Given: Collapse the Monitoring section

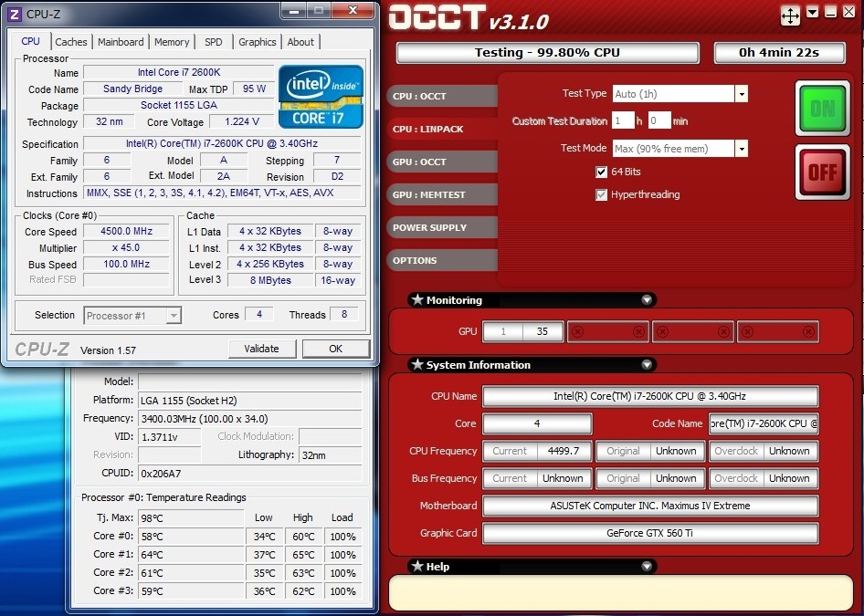Looking at the screenshot, I should click(647, 300).
